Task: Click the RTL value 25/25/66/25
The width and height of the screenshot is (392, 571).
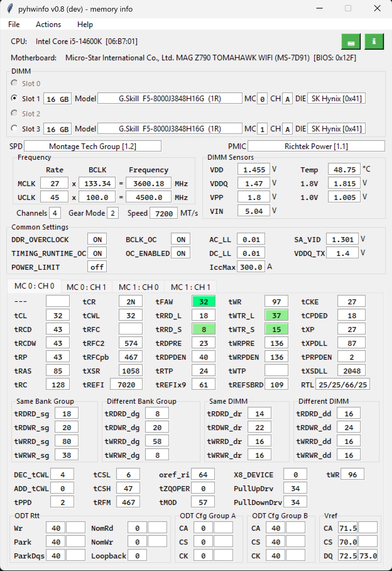Action: pyautogui.click(x=343, y=385)
